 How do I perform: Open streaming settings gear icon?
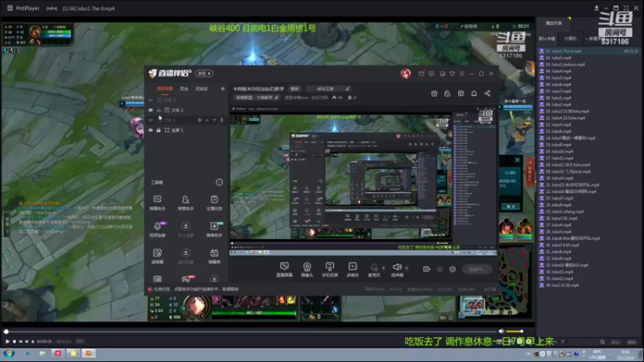point(452,269)
